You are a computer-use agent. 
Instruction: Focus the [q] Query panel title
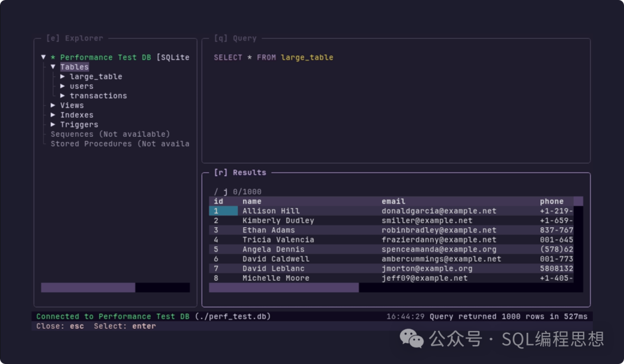pos(235,38)
